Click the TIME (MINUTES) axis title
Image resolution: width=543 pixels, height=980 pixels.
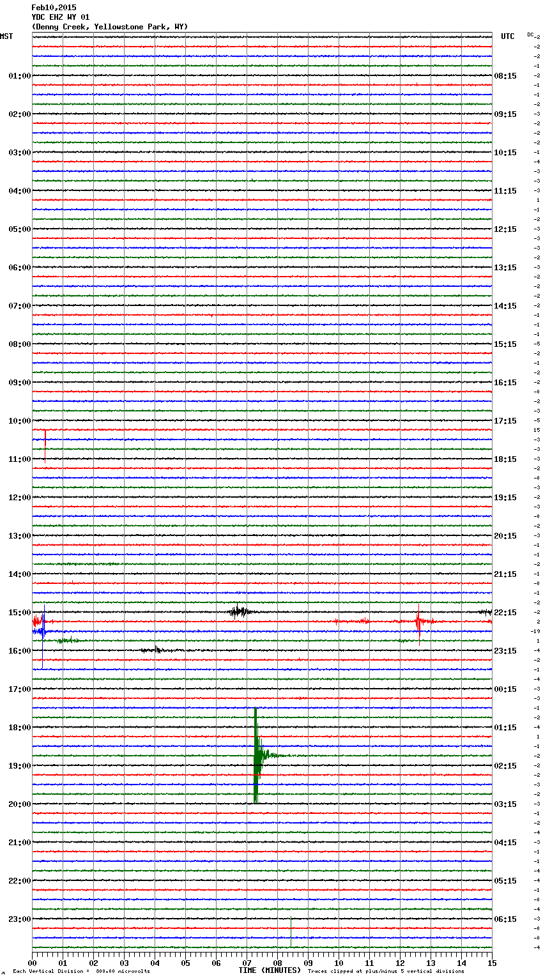click(270, 970)
